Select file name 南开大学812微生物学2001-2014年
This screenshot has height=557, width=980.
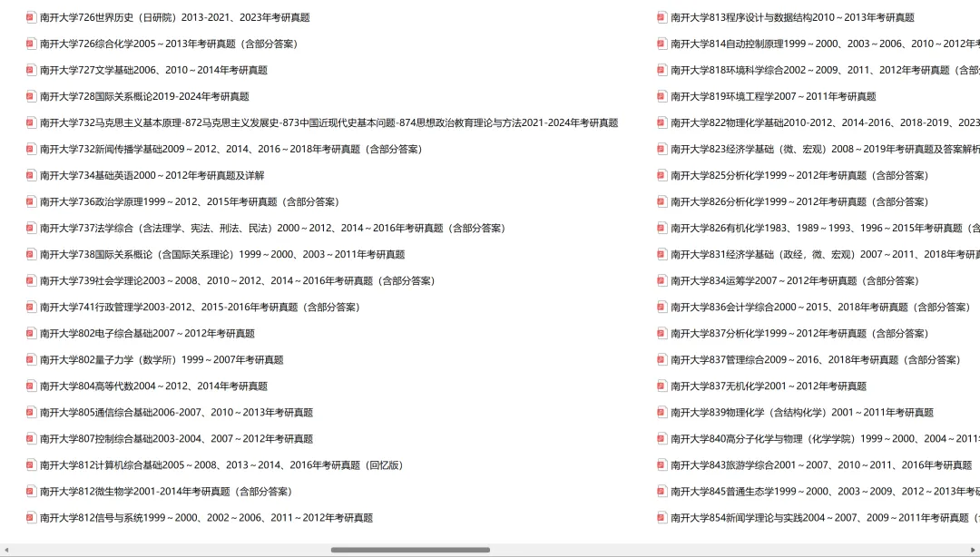tap(167, 492)
